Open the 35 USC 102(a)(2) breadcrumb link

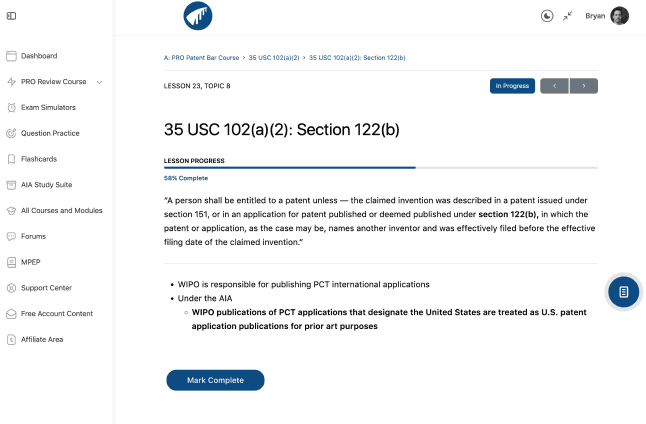point(273,58)
